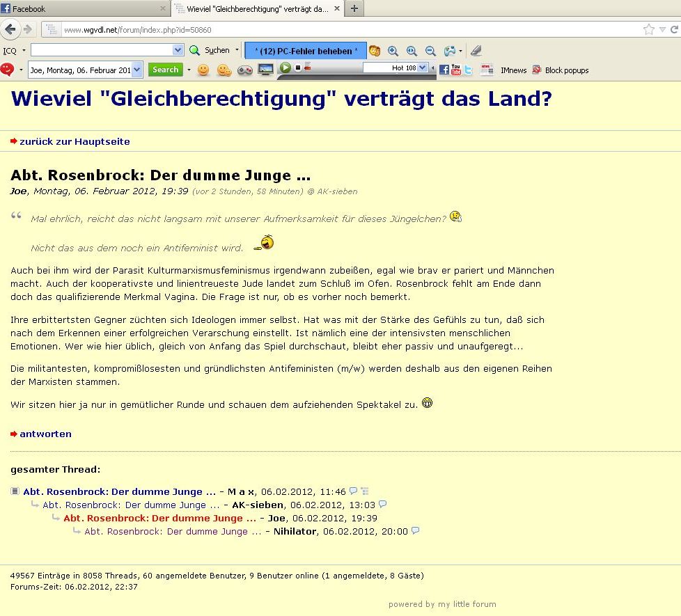Click the 'antworten' reply link

tap(45, 434)
